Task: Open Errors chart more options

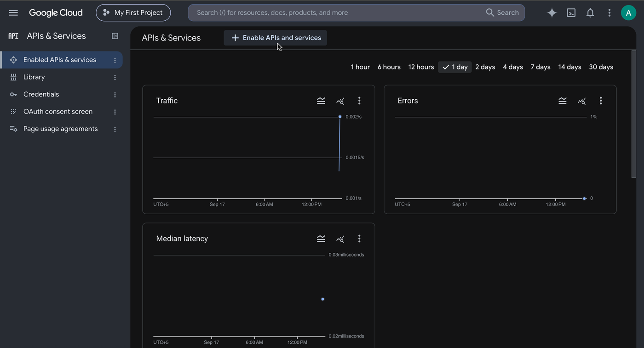Action: (x=601, y=101)
